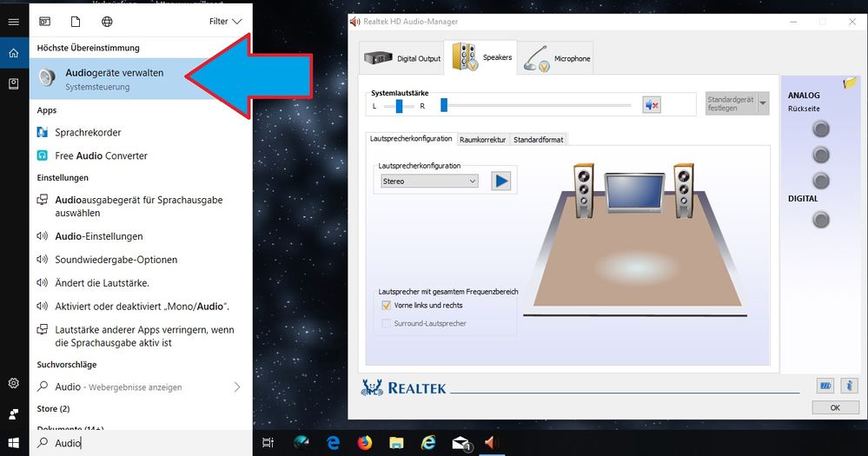Click the first analog rear jack
The width and height of the screenshot is (868, 456).
820,129
